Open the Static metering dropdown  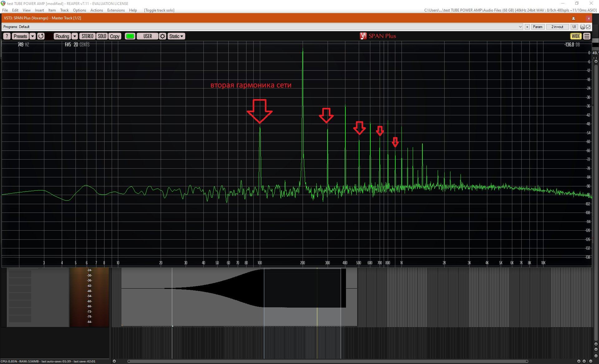click(176, 36)
